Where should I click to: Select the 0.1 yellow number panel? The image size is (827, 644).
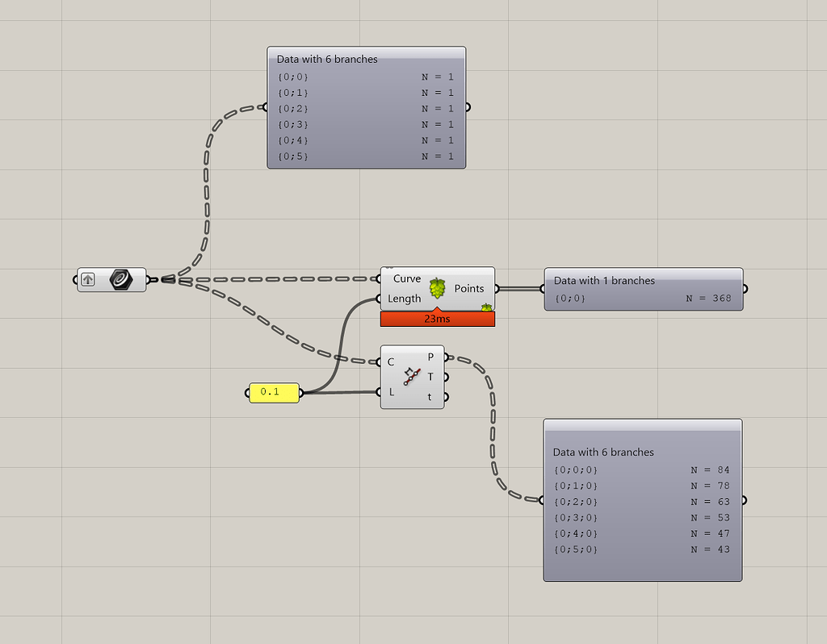(x=274, y=393)
